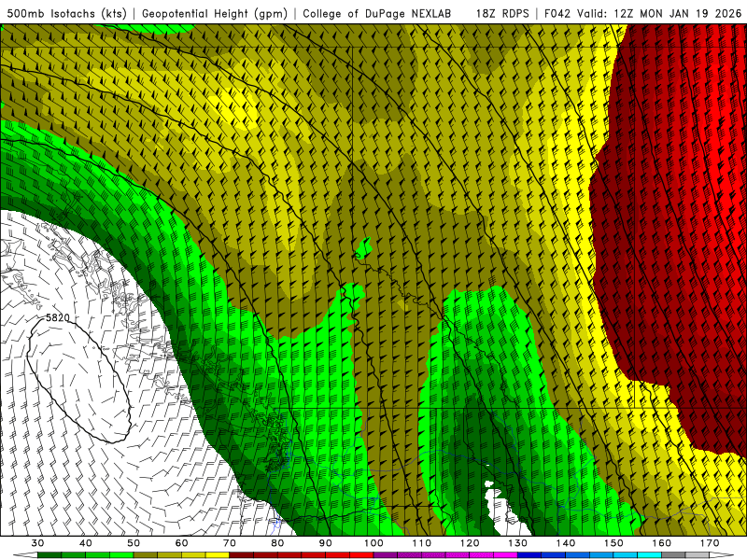Click the bright red legend swatch left of 100
The width and height of the screenshot is (747, 560).
point(361,555)
